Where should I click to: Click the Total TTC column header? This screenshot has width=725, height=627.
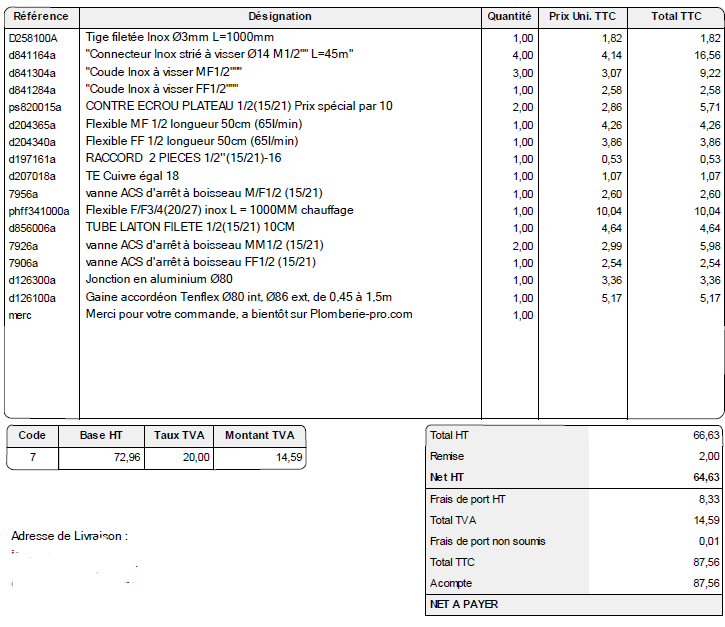pyautogui.click(x=676, y=17)
